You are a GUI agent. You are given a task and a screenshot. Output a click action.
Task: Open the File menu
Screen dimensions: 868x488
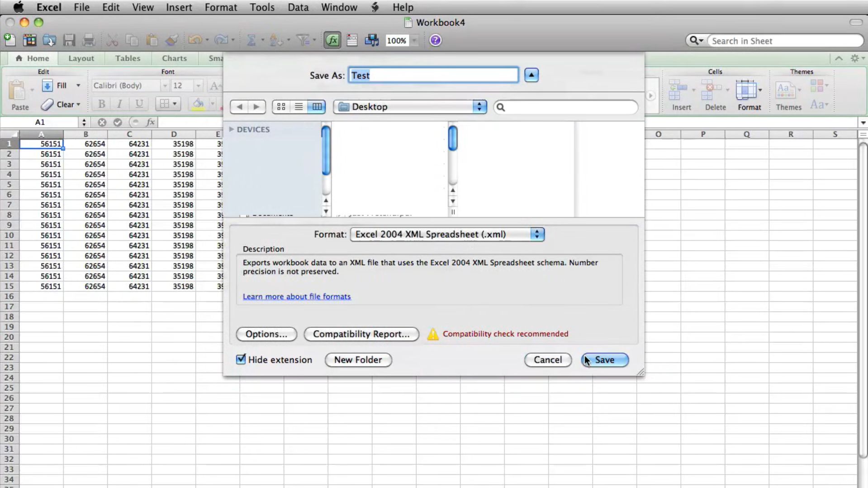(x=81, y=7)
